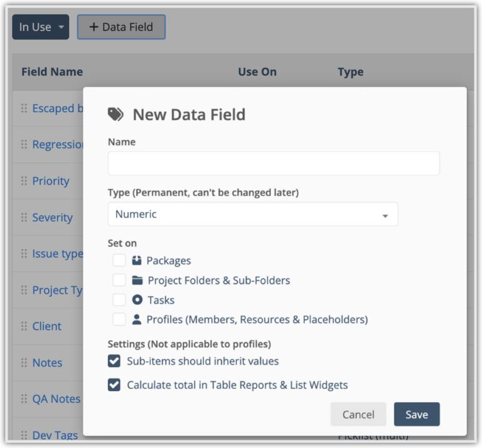482x448 pixels.
Task: Click the Profiles person icon
Action: (137, 319)
